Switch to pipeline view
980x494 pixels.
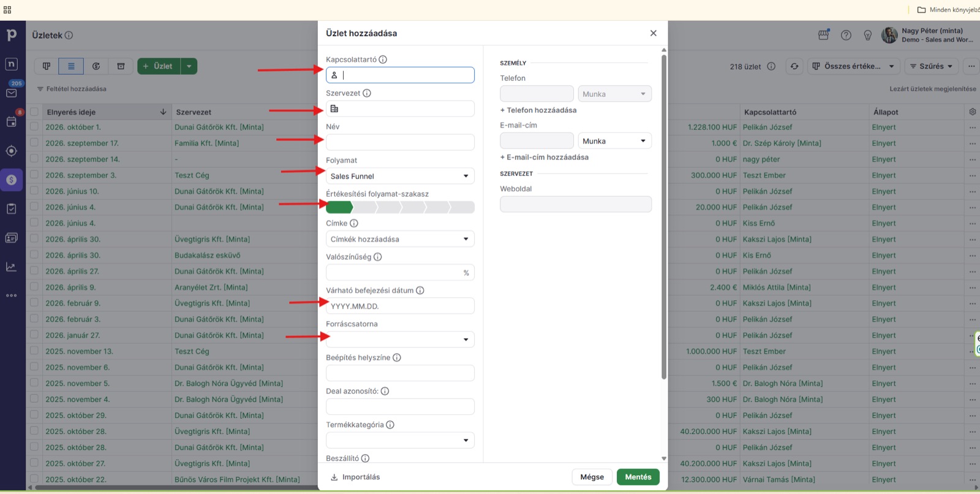pos(47,66)
